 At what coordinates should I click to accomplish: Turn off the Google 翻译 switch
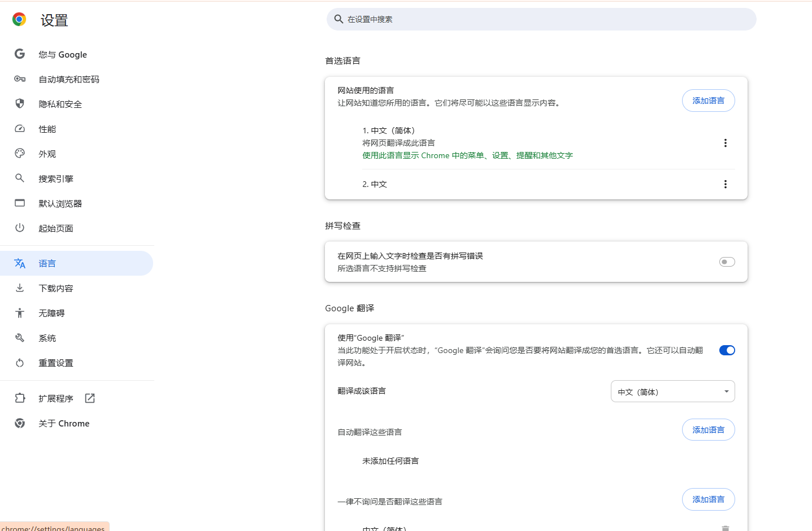coord(727,350)
